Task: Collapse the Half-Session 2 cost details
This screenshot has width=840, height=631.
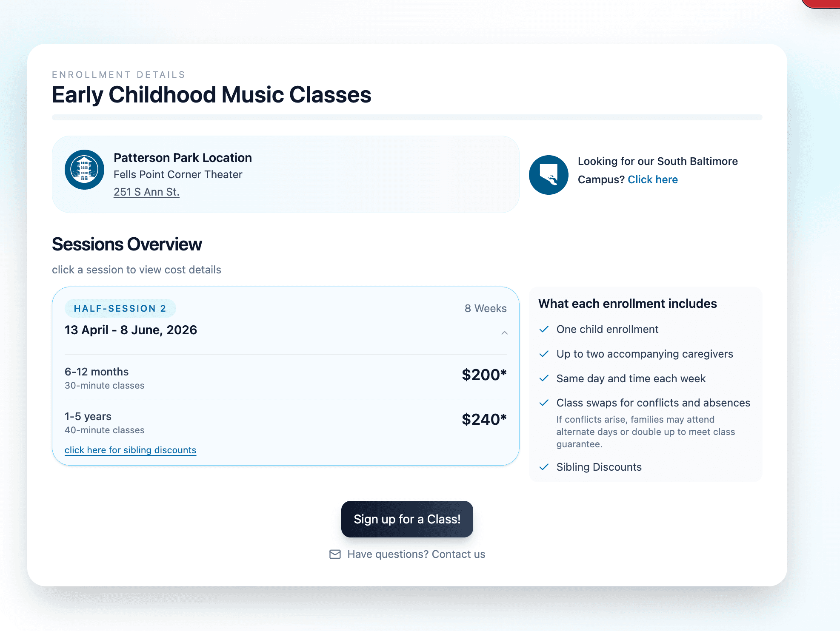Action: 505,333
